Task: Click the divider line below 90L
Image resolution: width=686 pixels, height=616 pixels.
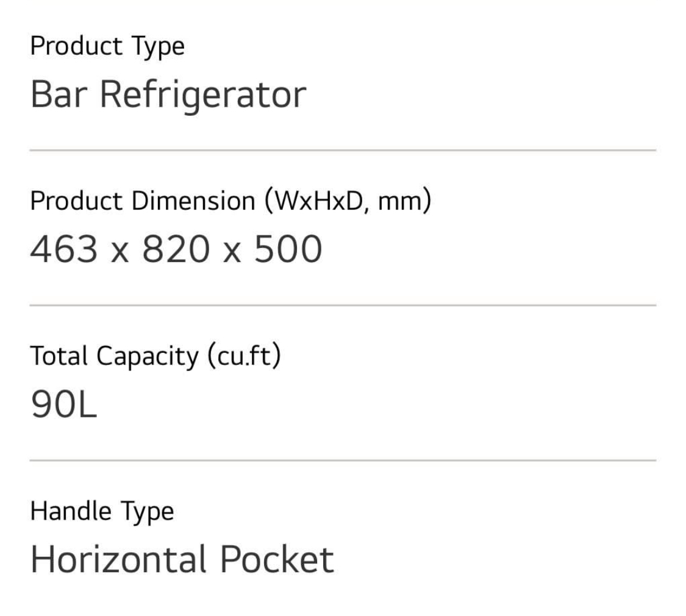Action: point(343,460)
